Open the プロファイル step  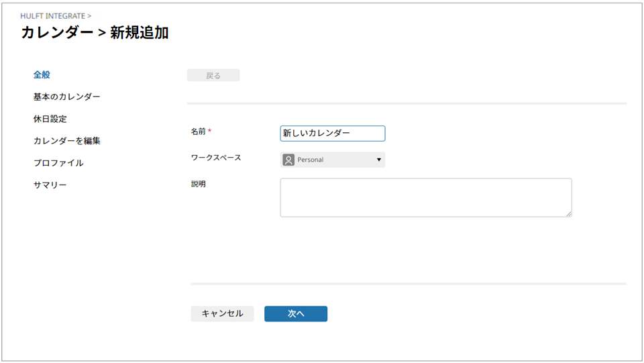tap(58, 164)
